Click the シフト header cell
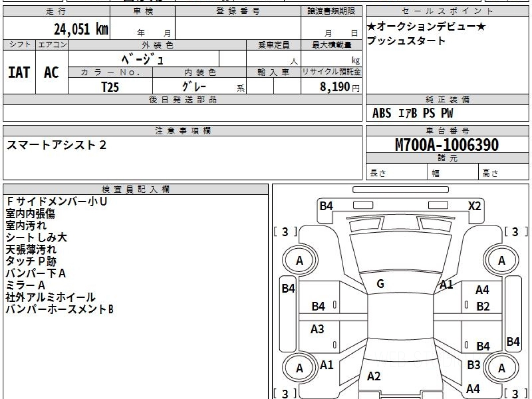Screen dimensions: 532x399 pyautogui.click(x=19, y=45)
